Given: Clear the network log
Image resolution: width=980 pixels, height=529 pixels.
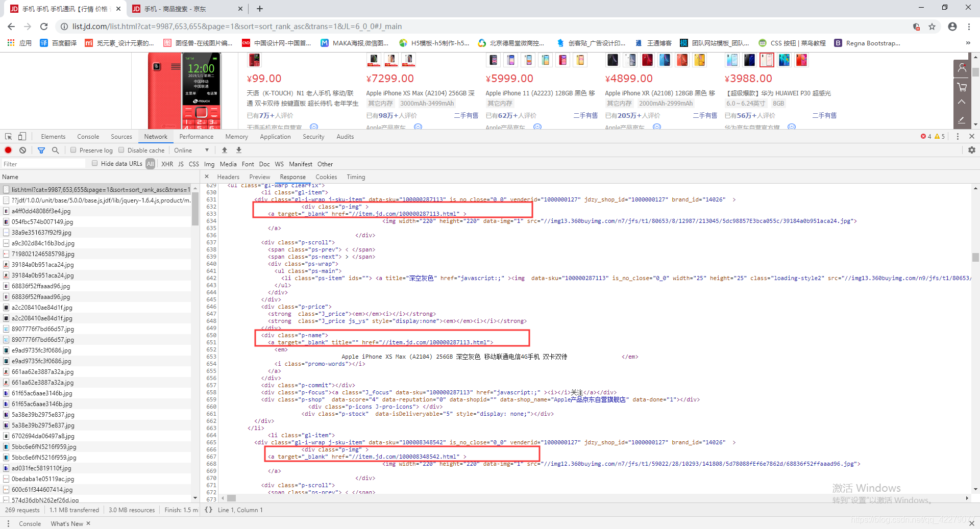Looking at the screenshot, I should coord(22,150).
